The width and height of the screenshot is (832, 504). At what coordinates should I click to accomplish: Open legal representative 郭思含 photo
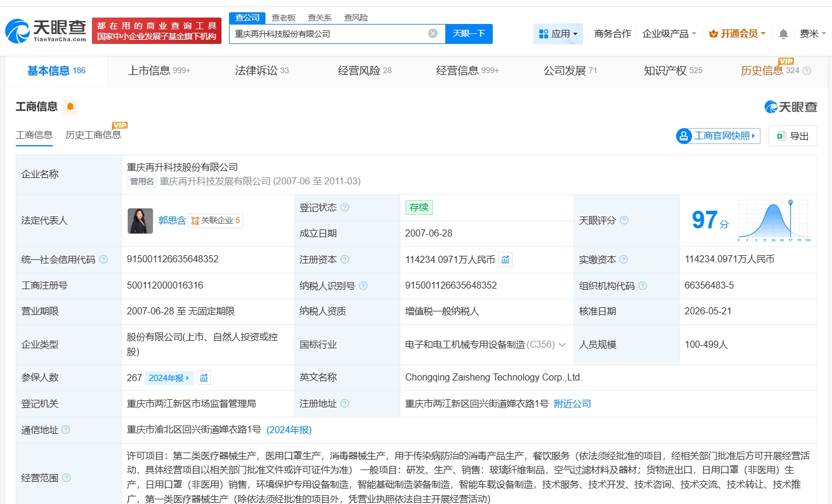(140, 221)
